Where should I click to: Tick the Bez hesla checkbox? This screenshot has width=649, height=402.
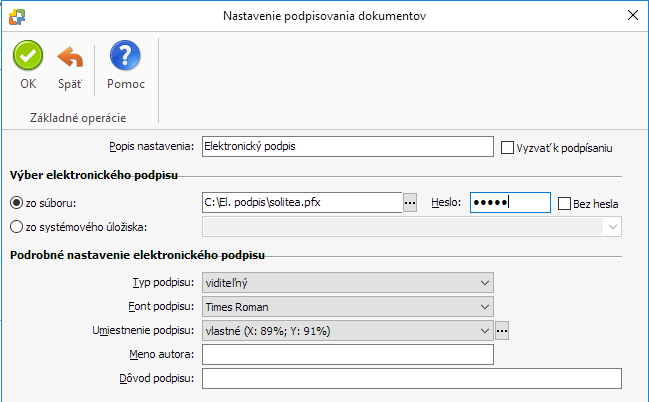(564, 203)
